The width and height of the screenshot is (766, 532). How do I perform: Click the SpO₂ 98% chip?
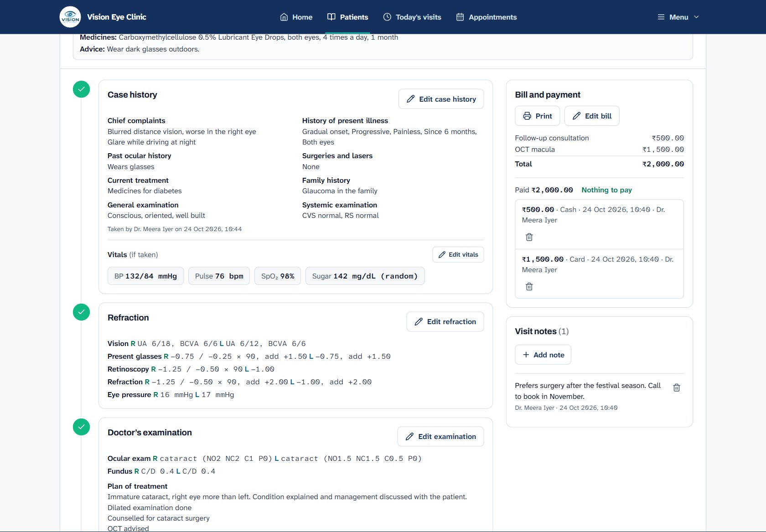[x=278, y=276]
